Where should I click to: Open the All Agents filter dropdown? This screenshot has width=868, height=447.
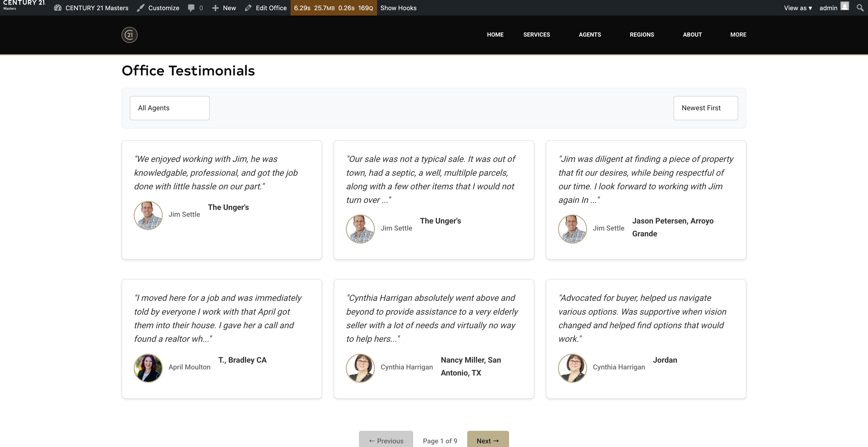point(170,108)
